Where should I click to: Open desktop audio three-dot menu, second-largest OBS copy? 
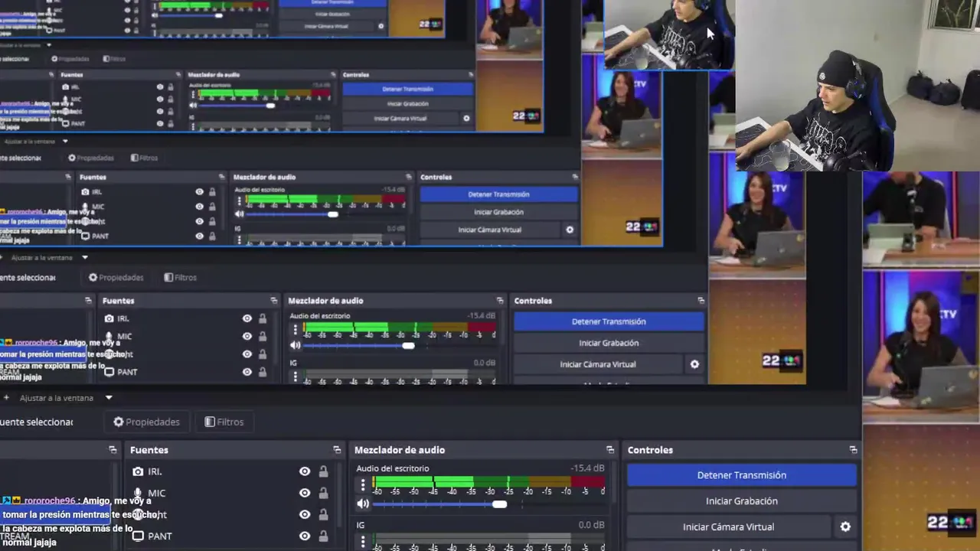pos(296,330)
